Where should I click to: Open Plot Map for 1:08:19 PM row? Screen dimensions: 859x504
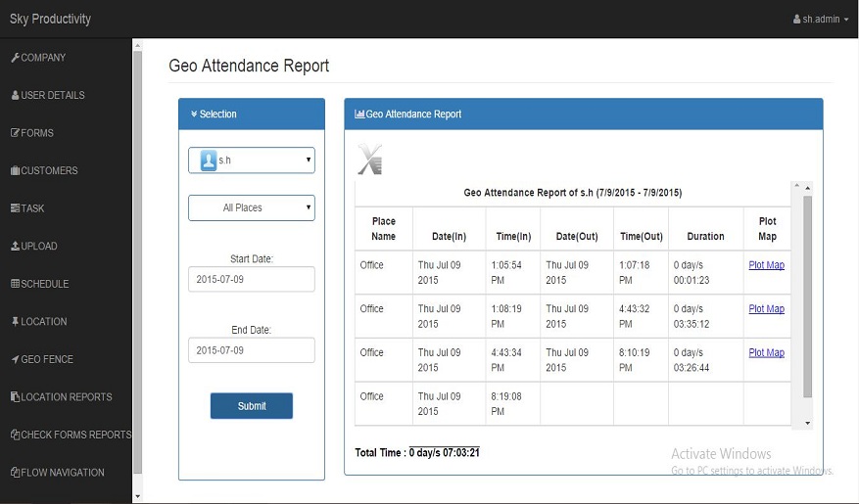[766, 308]
